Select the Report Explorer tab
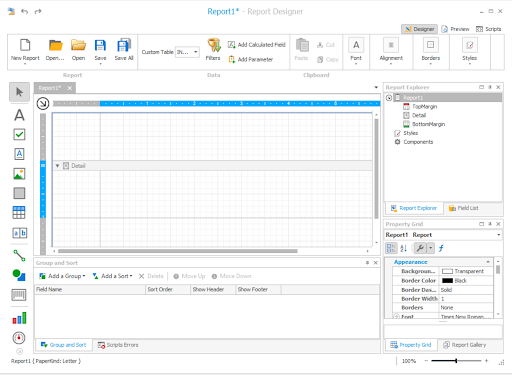 click(414, 208)
